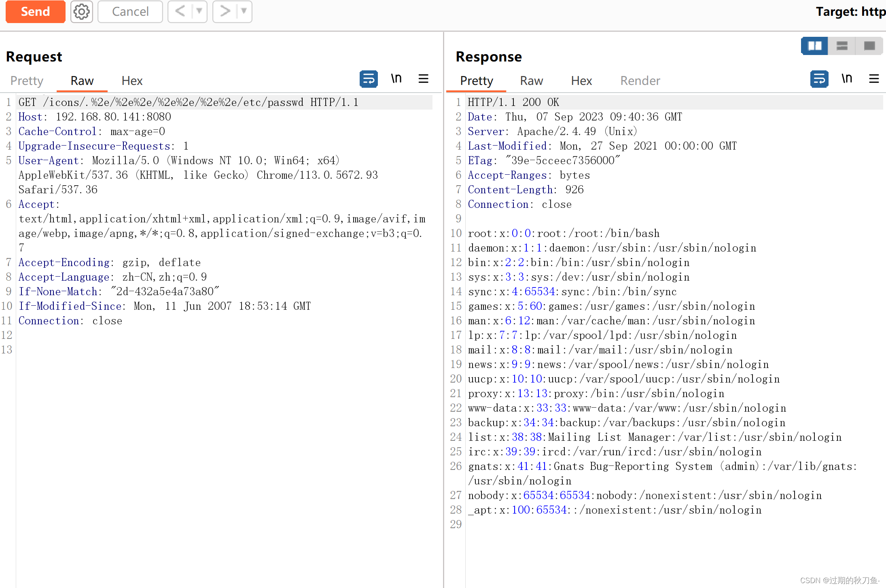Click the www-data passwd entry line
Viewport: 886px width, 588px height.
click(x=627, y=408)
